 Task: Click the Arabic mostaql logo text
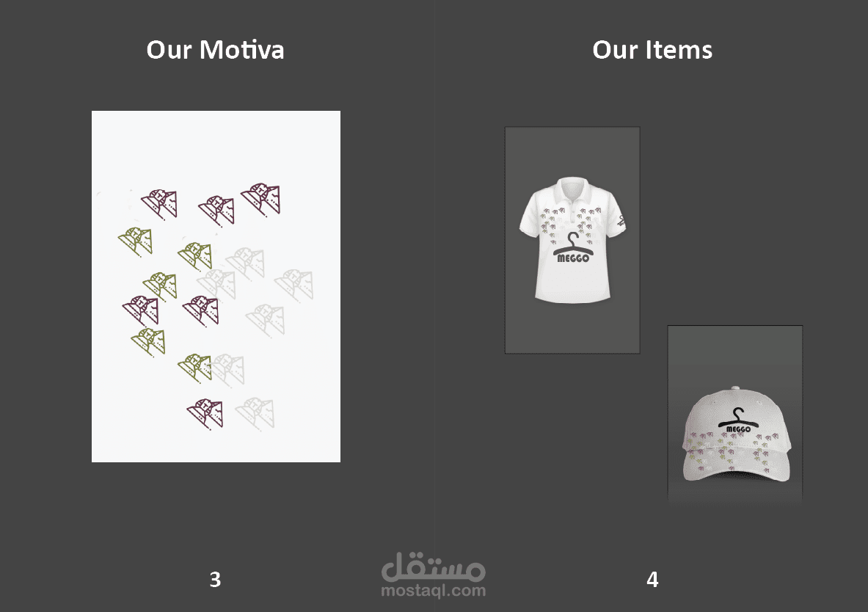click(434, 566)
